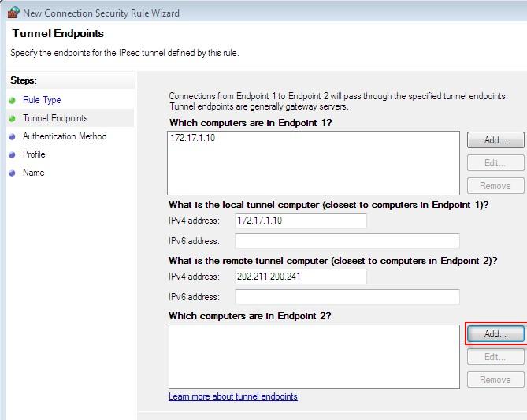Viewport: 527px width, 420px height.
Task: Add a computer to Endpoint 2
Action: pyautogui.click(x=495, y=334)
